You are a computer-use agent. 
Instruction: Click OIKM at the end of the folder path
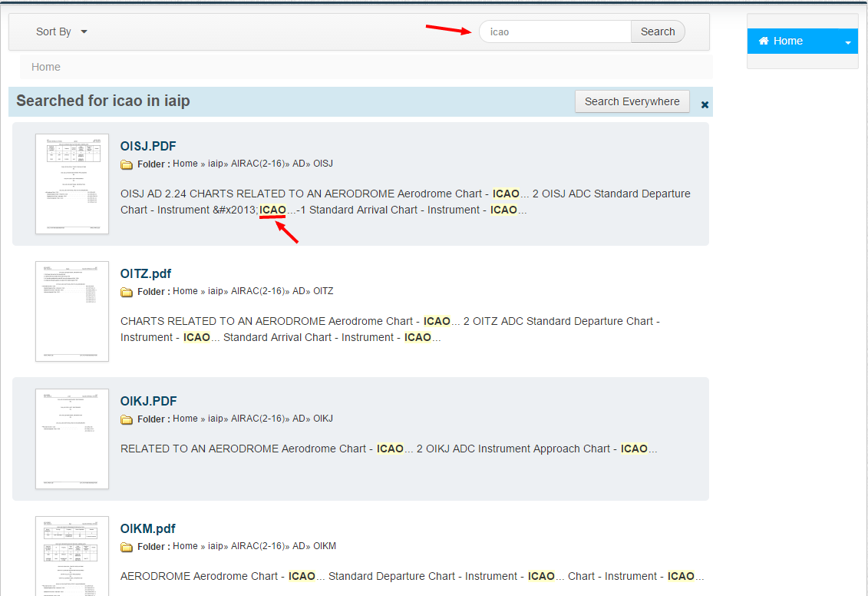[325, 545]
